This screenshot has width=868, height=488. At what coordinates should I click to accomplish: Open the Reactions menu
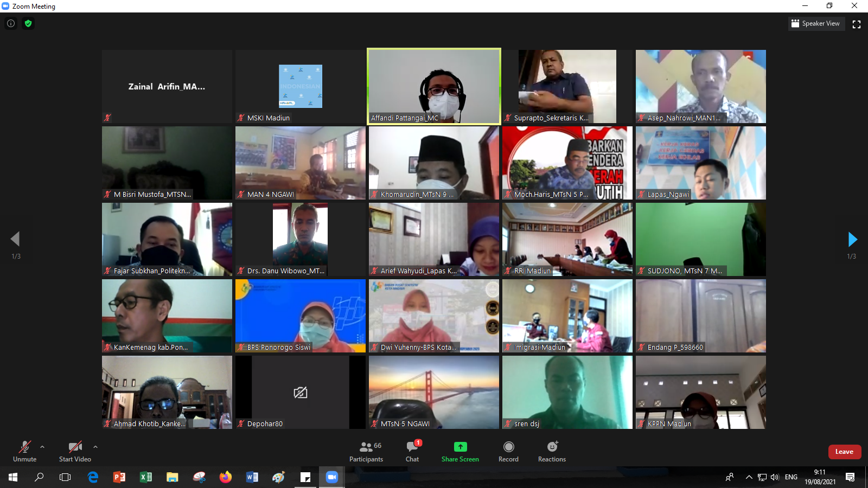coord(552,447)
